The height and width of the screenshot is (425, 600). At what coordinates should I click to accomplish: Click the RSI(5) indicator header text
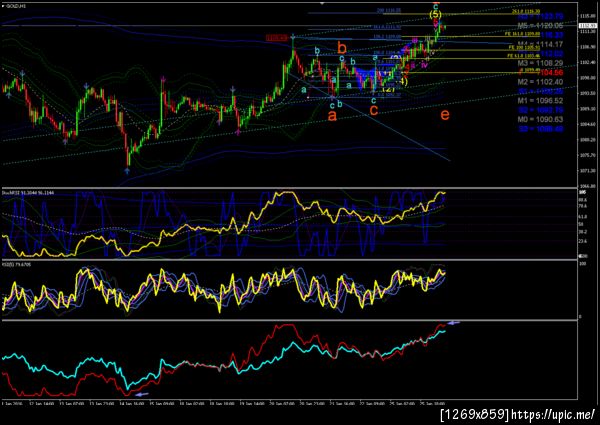(x=16, y=264)
